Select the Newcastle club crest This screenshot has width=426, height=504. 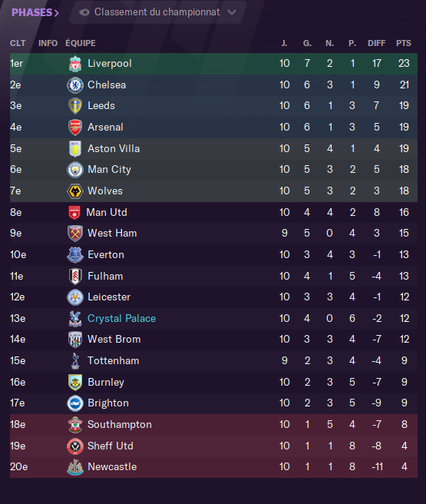point(75,467)
